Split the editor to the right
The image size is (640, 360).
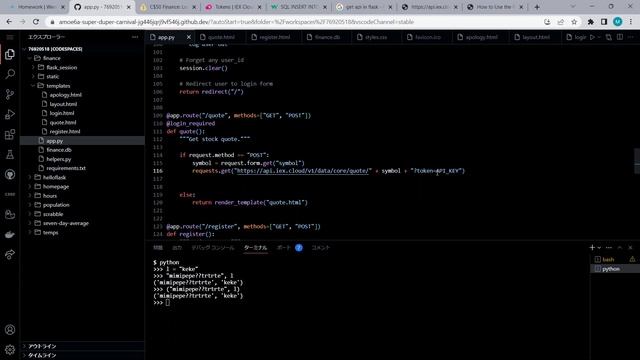[x=620, y=37]
